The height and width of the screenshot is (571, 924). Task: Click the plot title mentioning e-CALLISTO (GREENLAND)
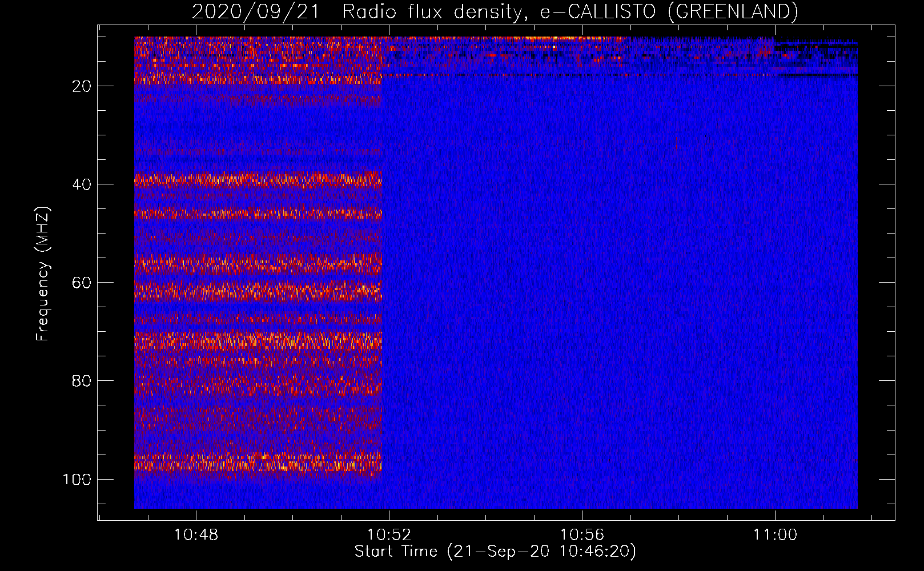point(495,11)
